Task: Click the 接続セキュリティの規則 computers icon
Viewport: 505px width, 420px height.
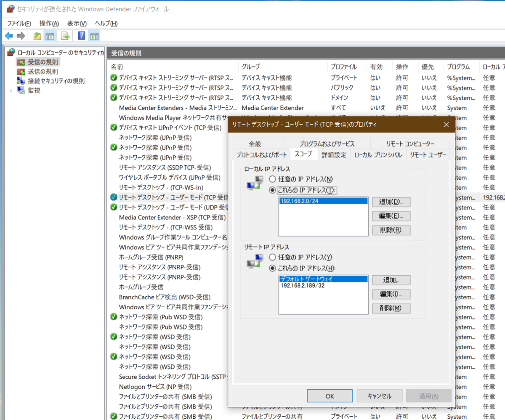Action: pos(21,81)
